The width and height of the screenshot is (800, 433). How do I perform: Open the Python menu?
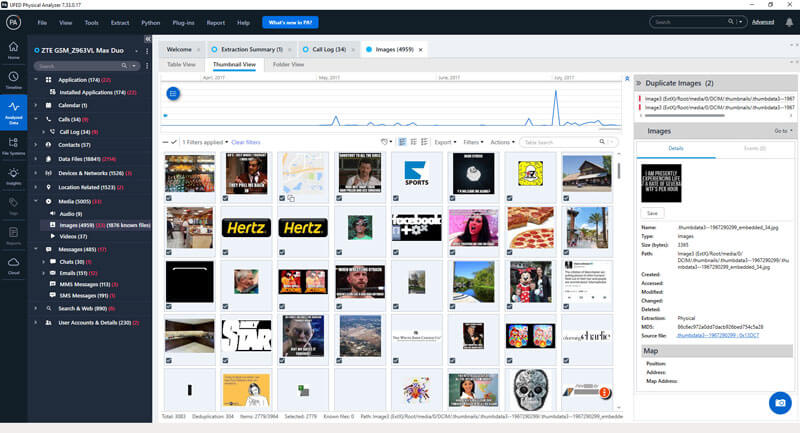[x=151, y=22]
